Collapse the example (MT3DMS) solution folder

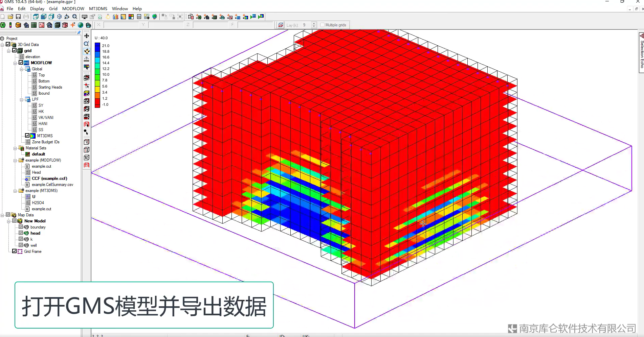[15, 191]
